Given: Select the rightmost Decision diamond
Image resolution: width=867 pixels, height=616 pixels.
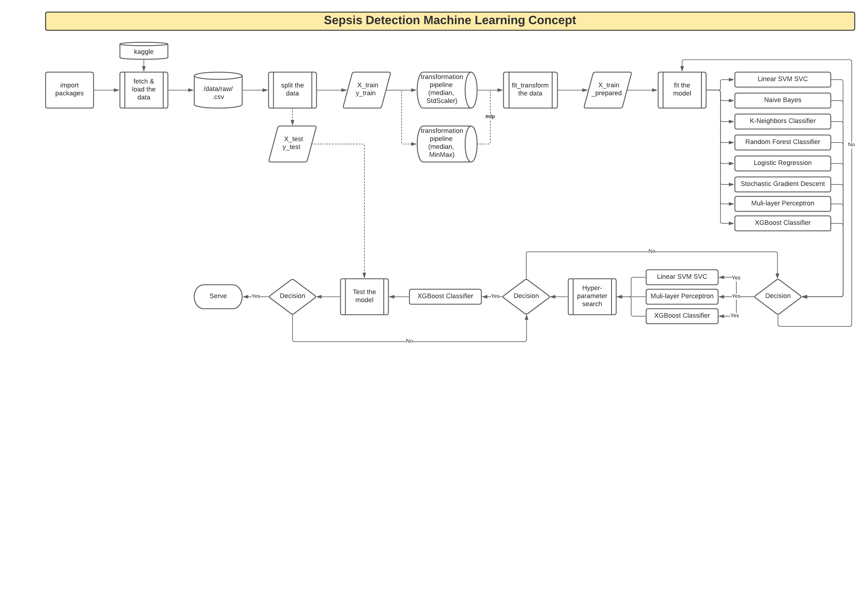Looking at the screenshot, I should coord(777,296).
